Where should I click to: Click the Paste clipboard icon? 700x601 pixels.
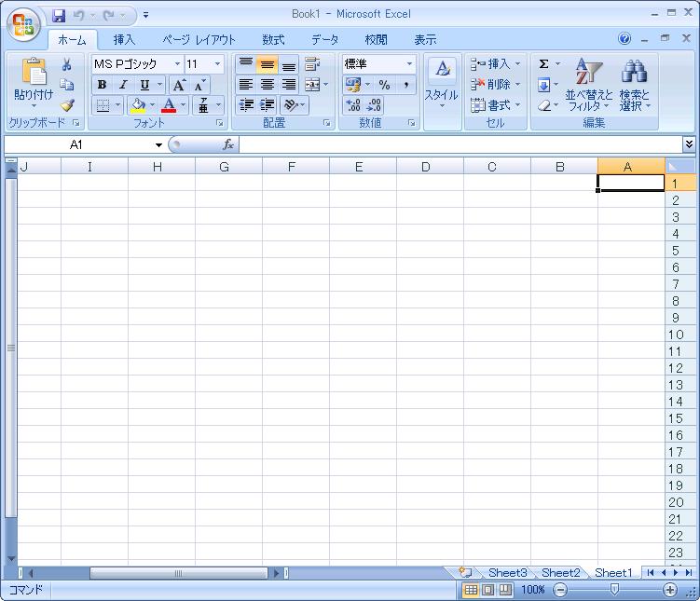(x=34, y=72)
